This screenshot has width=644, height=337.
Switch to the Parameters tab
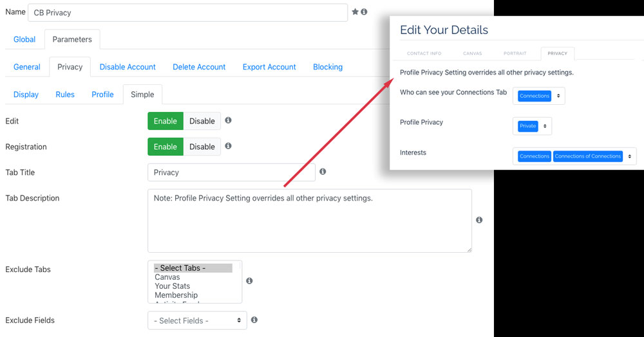coord(72,39)
